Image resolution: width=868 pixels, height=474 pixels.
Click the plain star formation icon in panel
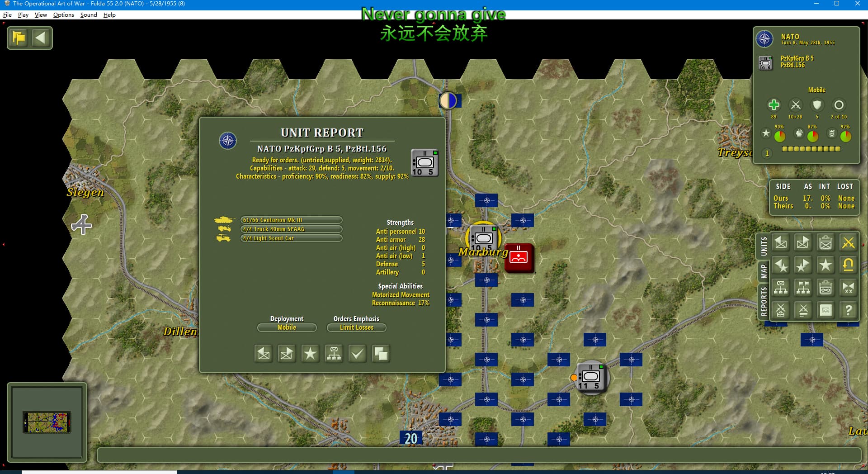(826, 265)
